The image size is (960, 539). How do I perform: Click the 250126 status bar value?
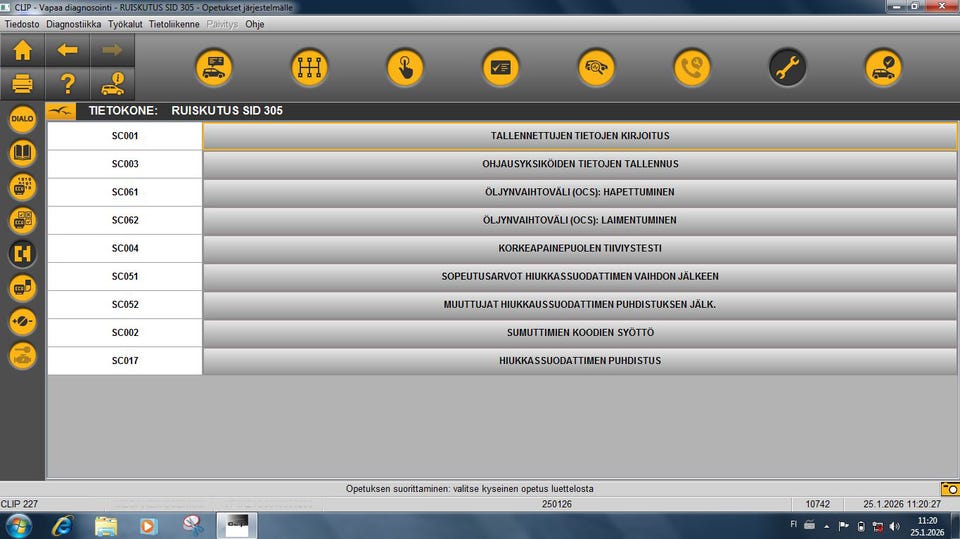[x=557, y=504]
